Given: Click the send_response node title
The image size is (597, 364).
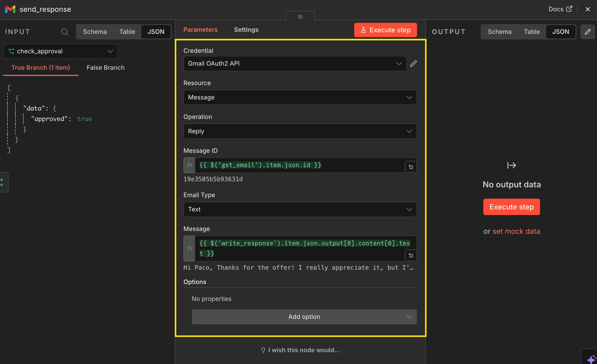Looking at the screenshot, I should click(x=45, y=9).
